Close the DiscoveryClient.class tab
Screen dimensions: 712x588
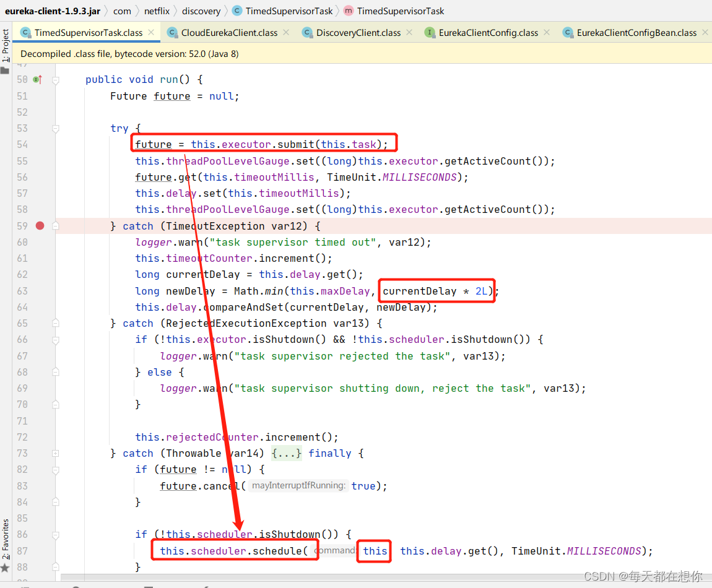[410, 32]
